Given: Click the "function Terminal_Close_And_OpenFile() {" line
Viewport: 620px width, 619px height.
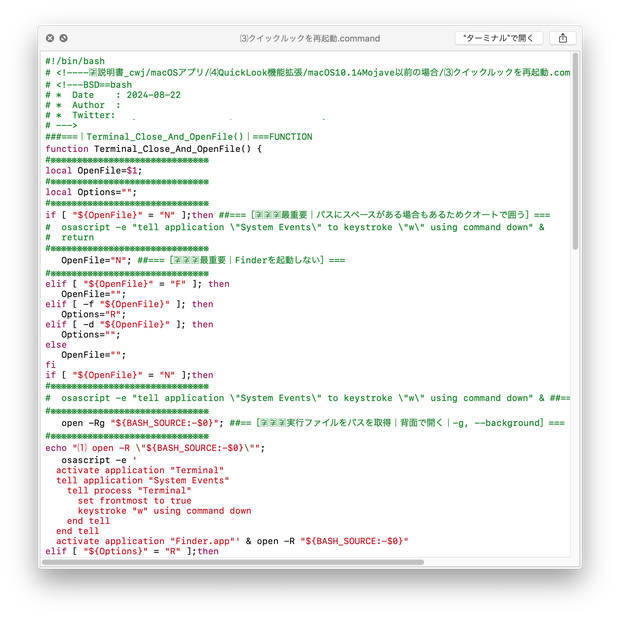Looking at the screenshot, I should point(153,149).
